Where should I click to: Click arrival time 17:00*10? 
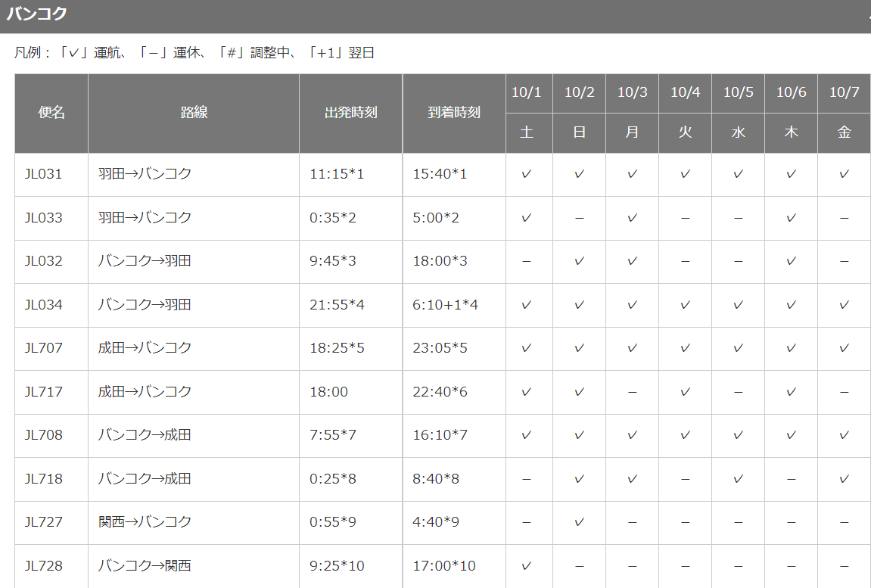pyautogui.click(x=444, y=566)
